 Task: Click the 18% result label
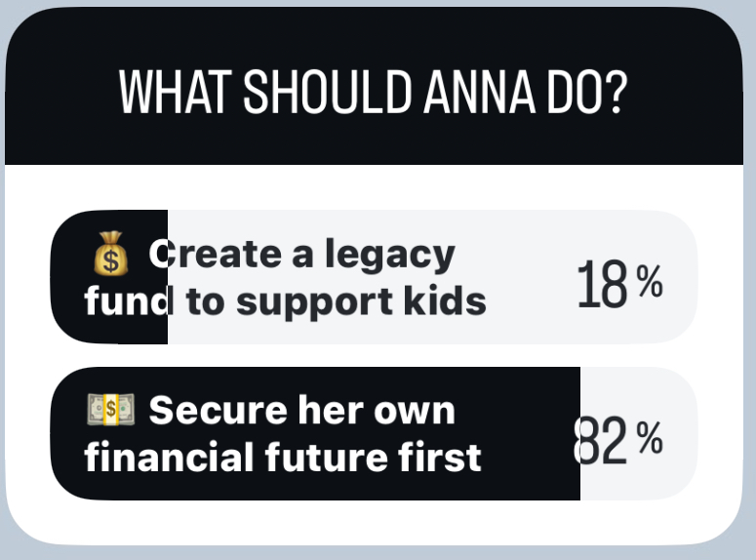pyautogui.click(x=618, y=286)
